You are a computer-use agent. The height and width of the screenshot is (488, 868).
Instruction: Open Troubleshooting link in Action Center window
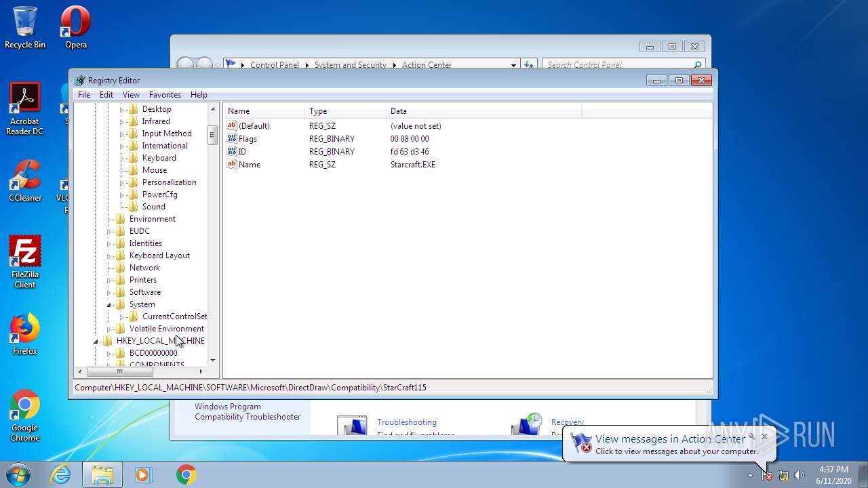click(x=407, y=422)
